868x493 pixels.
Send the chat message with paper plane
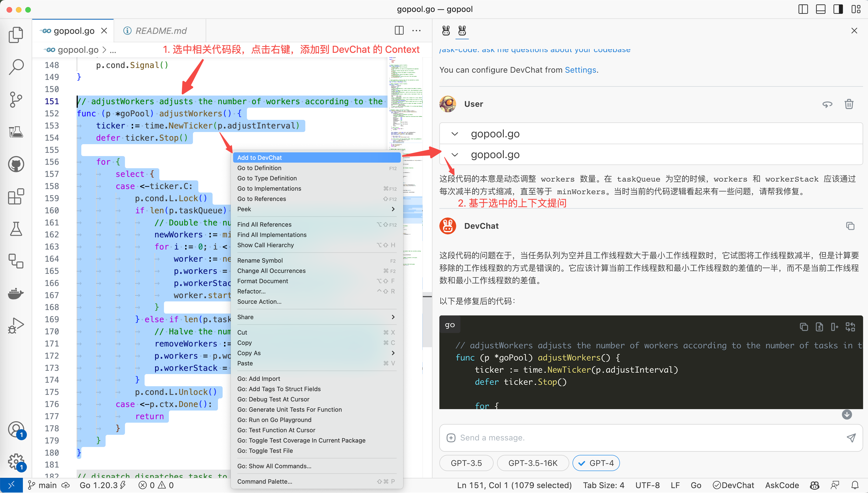(x=851, y=437)
